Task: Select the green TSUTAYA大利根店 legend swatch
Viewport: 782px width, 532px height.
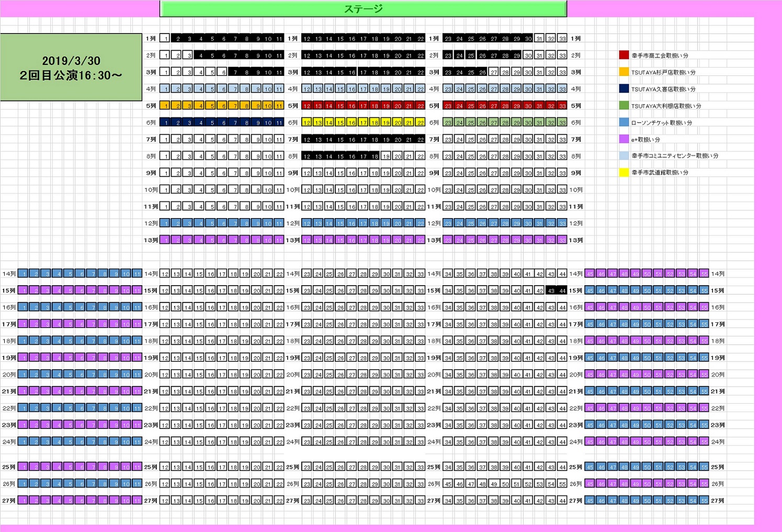Action: (624, 106)
